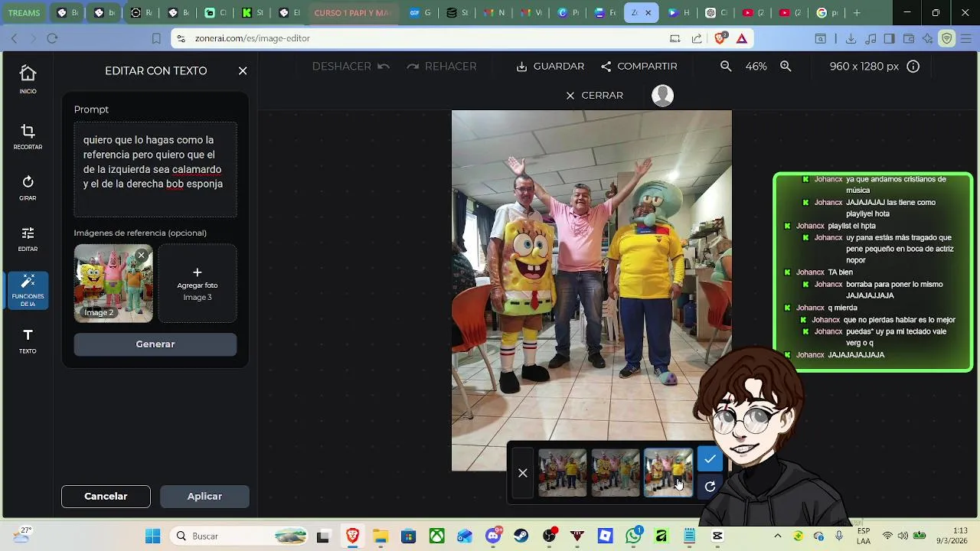Open a new browser tab
The height and width of the screenshot is (551, 980).
pyautogui.click(x=857, y=12)
